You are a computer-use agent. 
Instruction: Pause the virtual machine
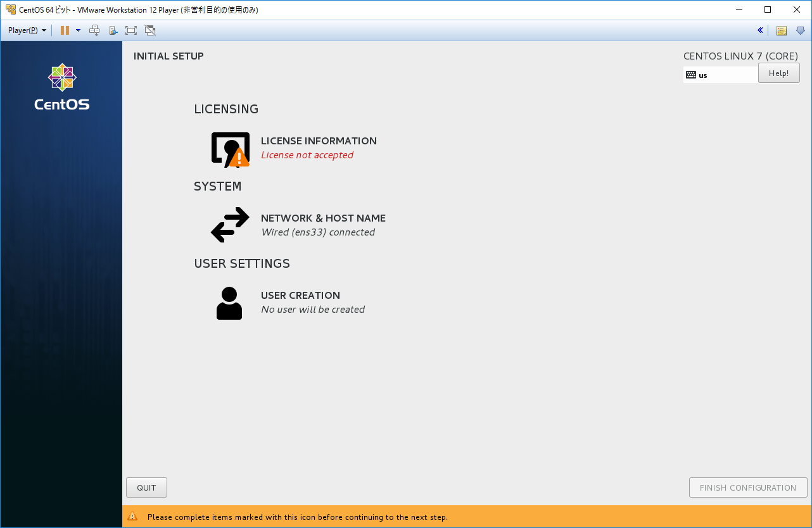click(65, 30)
